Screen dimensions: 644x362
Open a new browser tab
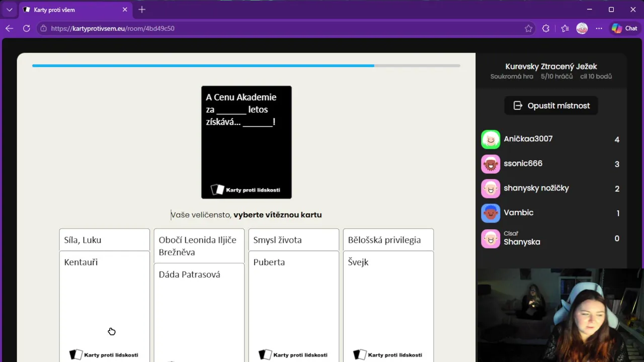[142, 10]
